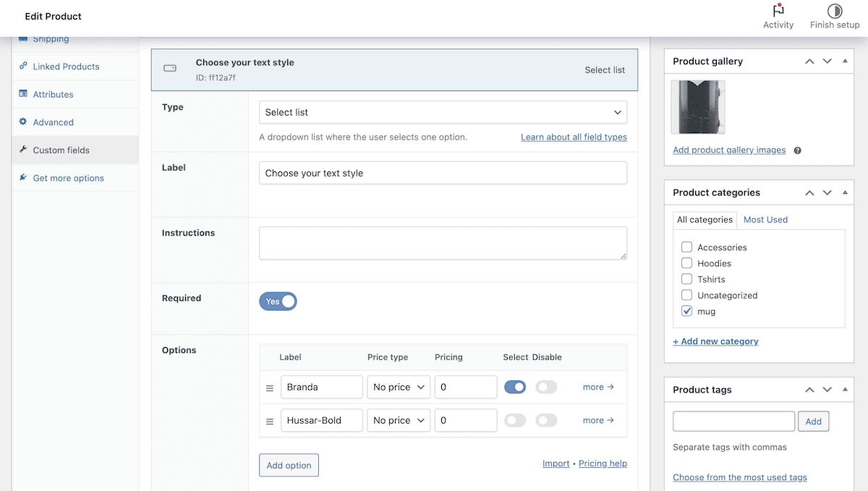Screen dimensions: 868x491
Task: Open the Finish setup progress icon
Action: [835, 11]
